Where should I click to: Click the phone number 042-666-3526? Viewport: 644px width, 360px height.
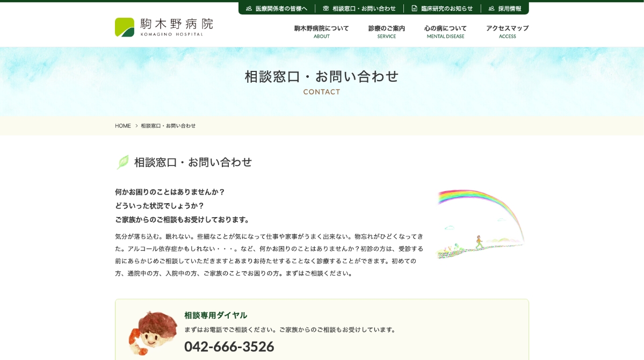click(x=229, y=347)
